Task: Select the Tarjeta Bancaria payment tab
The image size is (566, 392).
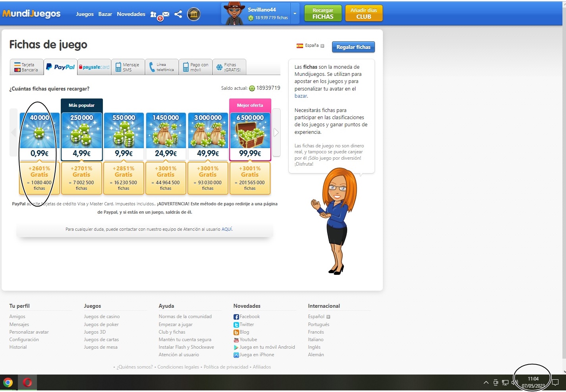Action: 27,67
